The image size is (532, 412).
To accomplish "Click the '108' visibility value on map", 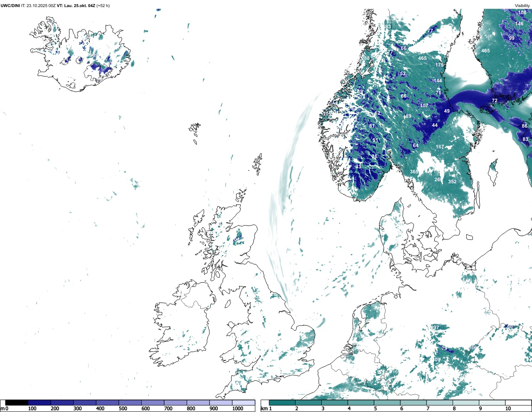I will pos(522,13).
